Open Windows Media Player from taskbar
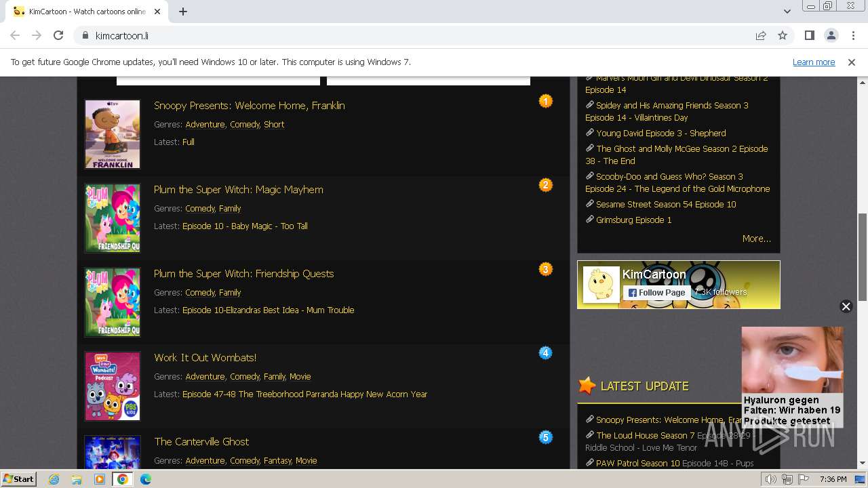This screenshot has height=488, width=868. pyautogui.click(x=100, y=479)
